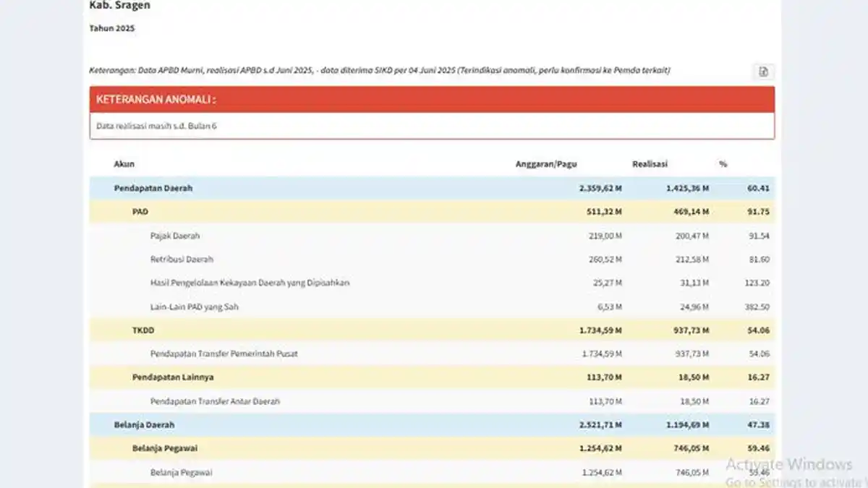Screen dimensions: 868x488
Task: Click the "511,32 M" PAD budget value
Action: (605, 212)
